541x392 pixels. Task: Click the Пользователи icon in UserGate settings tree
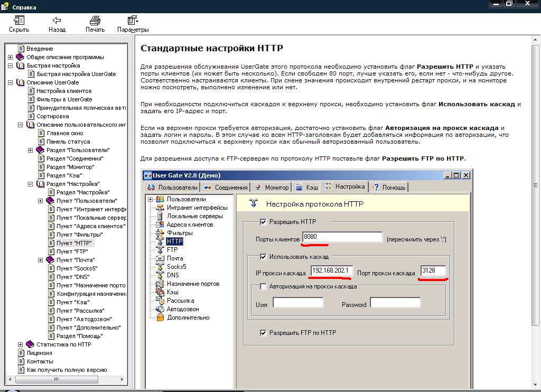pyautogui.click(x=160, y=199)
